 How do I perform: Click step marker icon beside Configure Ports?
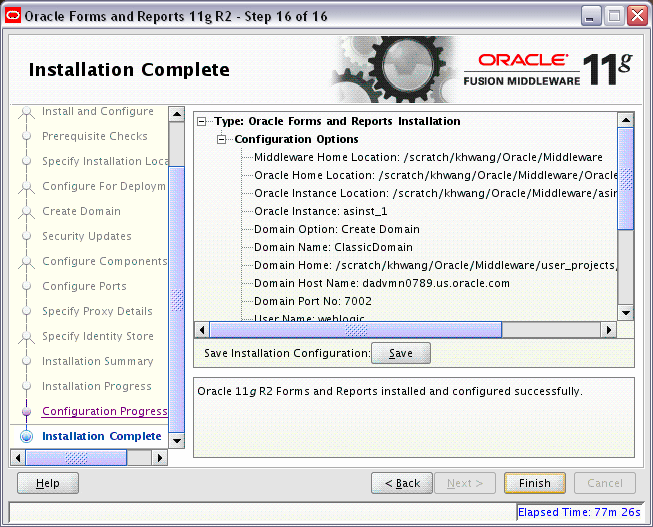[x=27, y=286]
